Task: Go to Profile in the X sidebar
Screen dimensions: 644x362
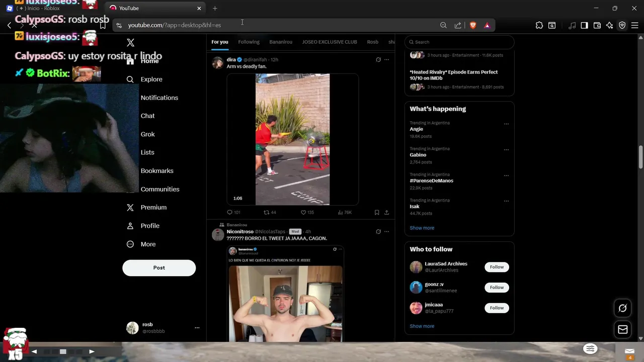Action: click(143, 226)
